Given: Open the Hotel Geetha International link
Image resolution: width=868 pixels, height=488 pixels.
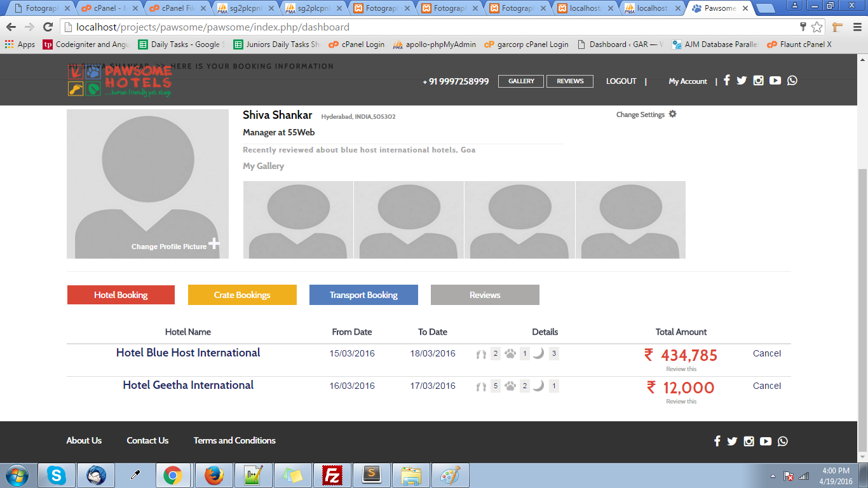Looking at the screenshot, I should click(188, 385).
